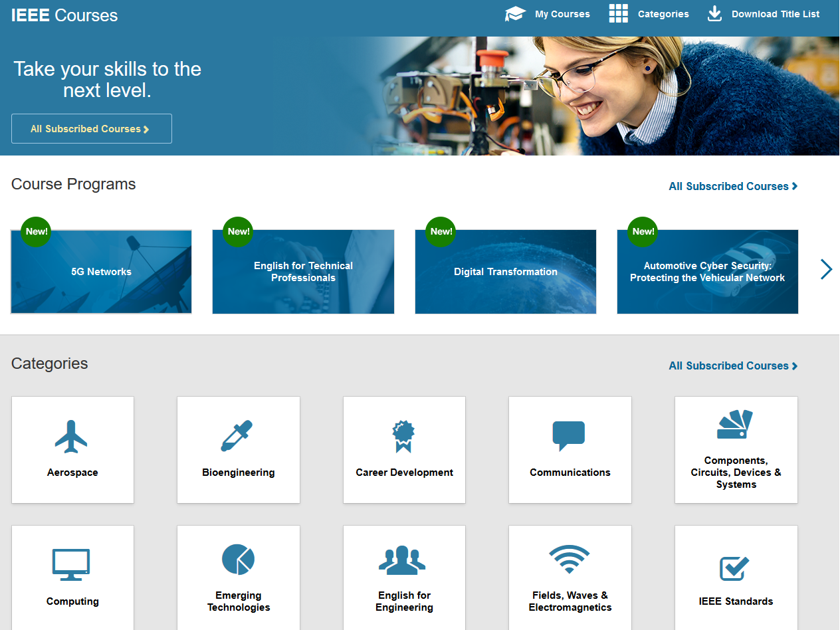The height and width of the screenshot is (630, 840).
Task: Select the Communications category label
Action: click(570, 472)
